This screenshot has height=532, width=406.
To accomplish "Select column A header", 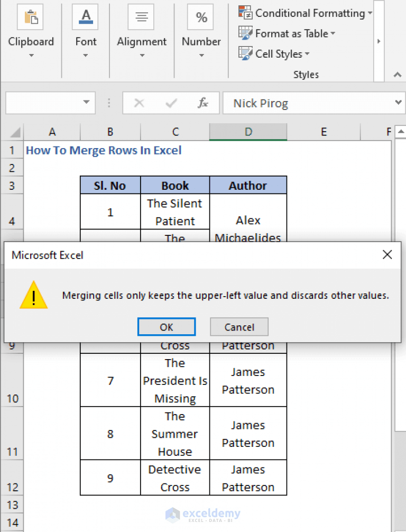I will (x=52, y=132).
